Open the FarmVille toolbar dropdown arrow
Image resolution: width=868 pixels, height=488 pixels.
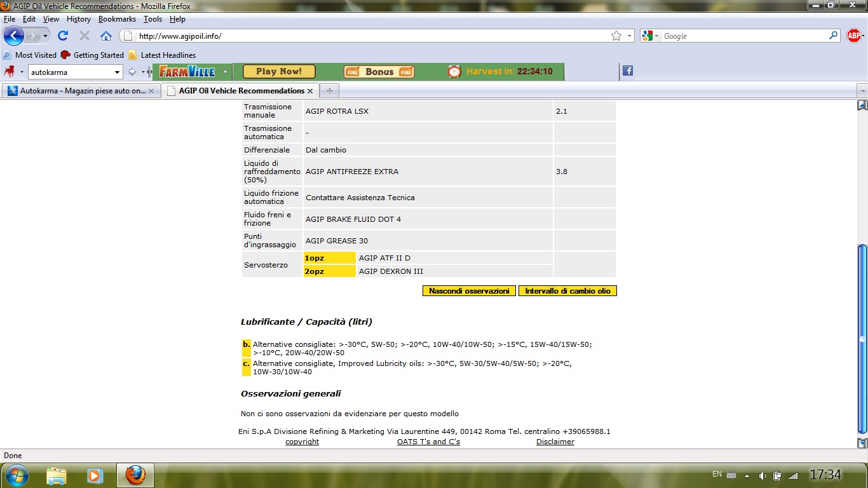[x=225, y=72]
